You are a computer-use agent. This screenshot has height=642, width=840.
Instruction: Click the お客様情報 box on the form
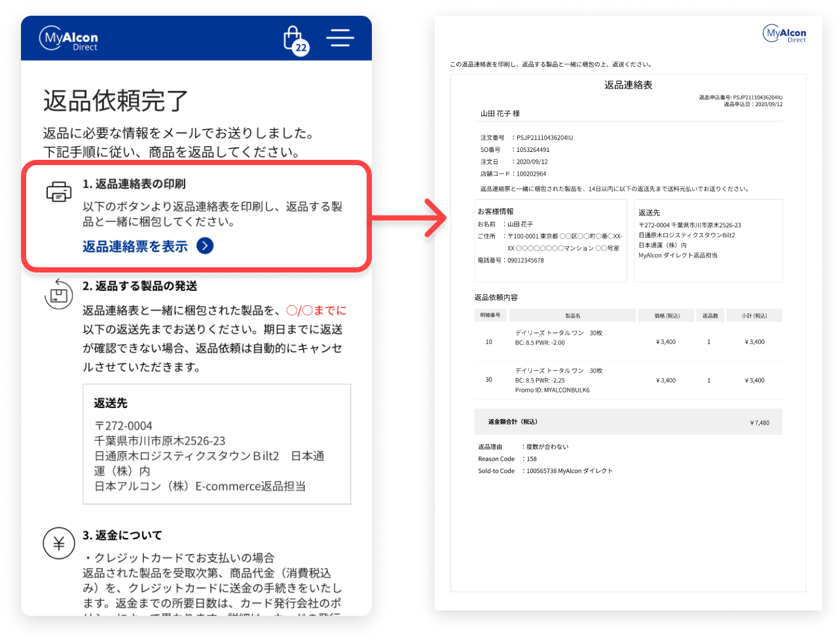click(550, 240)
